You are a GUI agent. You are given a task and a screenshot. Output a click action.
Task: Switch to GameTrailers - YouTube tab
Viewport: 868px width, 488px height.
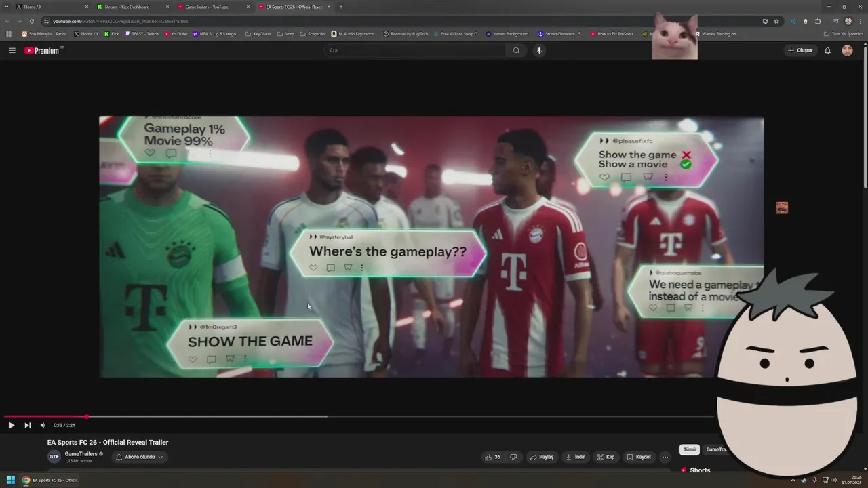click(x=213, y=7)
